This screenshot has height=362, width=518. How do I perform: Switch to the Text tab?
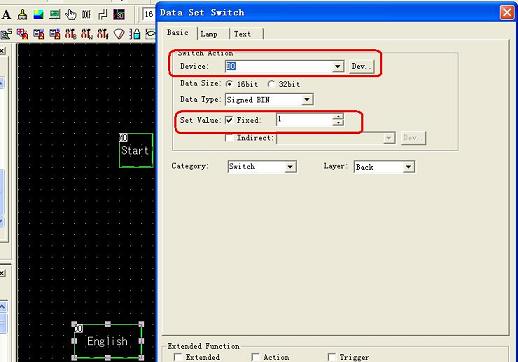(242, 34)
